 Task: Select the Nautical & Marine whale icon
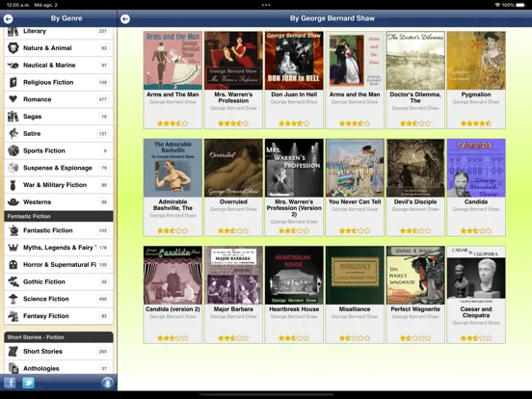click(13, 66)
